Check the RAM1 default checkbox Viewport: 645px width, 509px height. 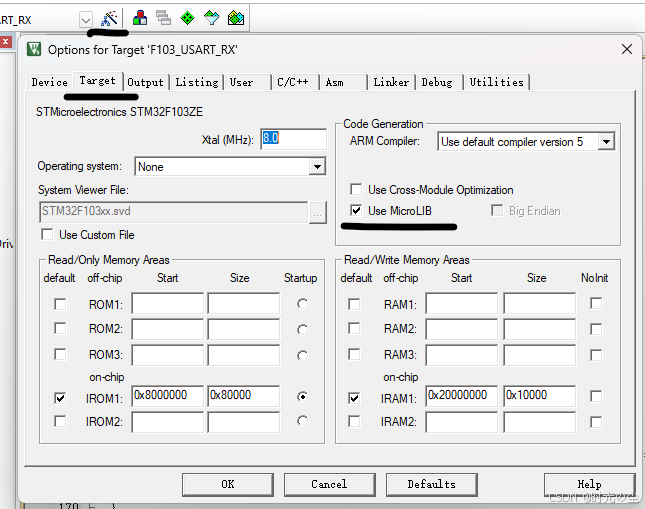coord(354,304)
